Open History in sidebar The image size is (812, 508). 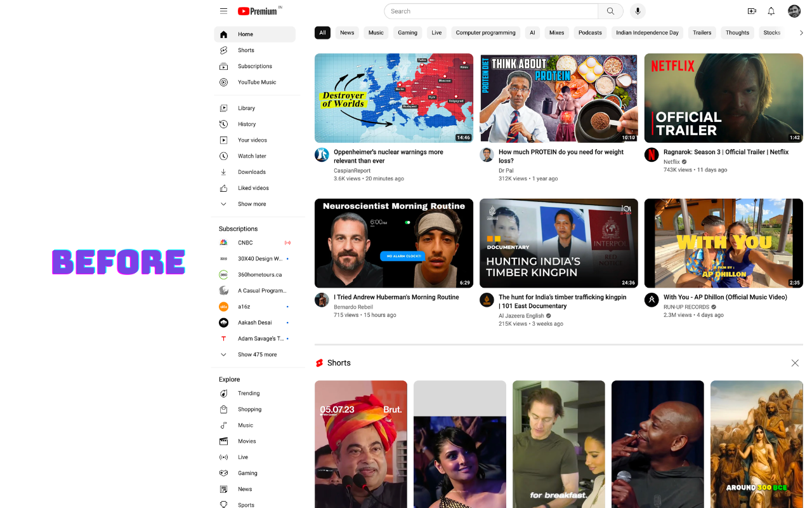(x=254, y=124)
